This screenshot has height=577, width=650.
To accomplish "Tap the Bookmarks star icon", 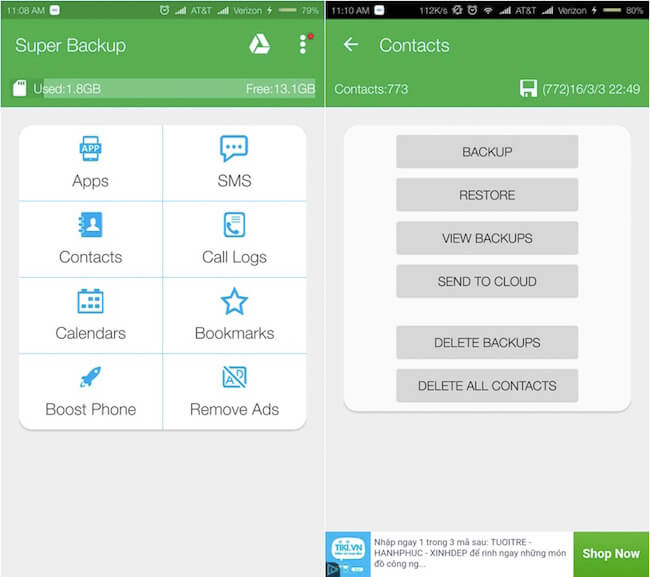I will pyautogui.click(x=234, y=301).
